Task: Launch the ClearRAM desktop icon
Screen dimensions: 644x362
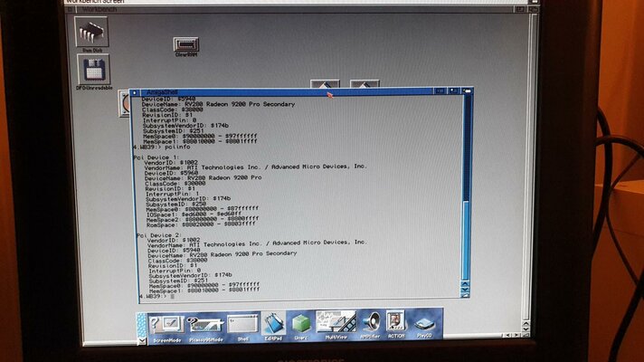Action: pos(185,44)
